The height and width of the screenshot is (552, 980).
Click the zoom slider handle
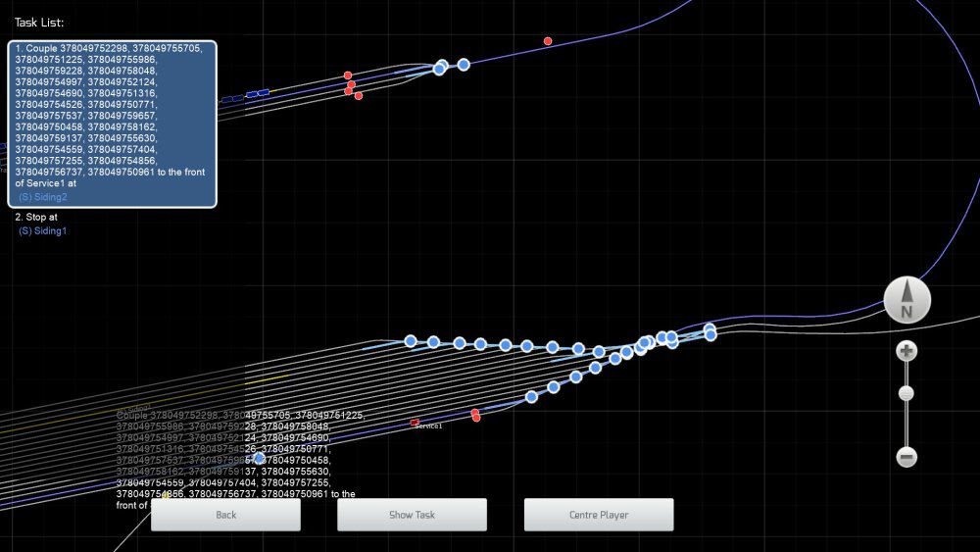pos(906,394)
